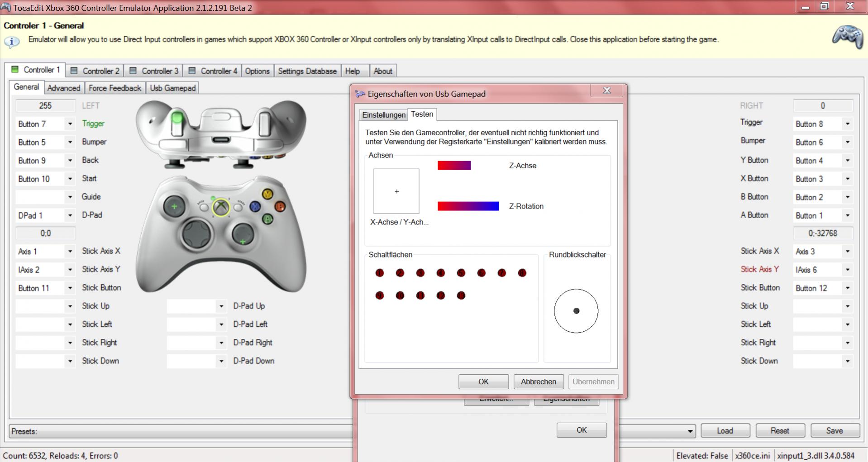The height and width of the screenshot is (462, 868).
Task: Click the left thumbstick on the controller image
Action: pos(174,207)
